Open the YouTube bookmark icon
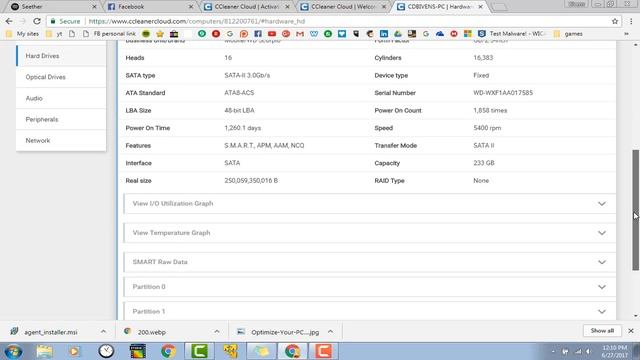This screenshot has width=640, height=360. pyautogui.click(x=272, y=34)
